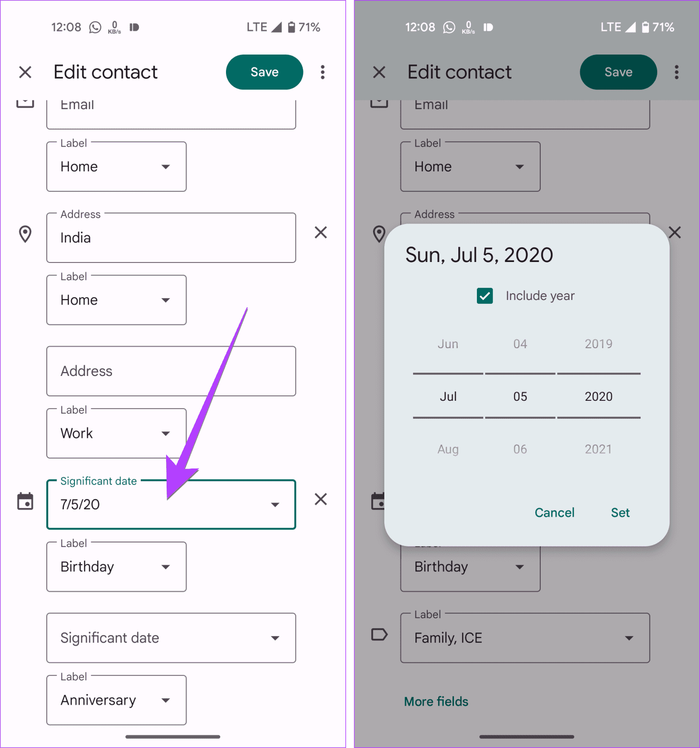700x748 pixels.
Task: Uncheck the Include year checkbox
Action: [x=485, y=296]
